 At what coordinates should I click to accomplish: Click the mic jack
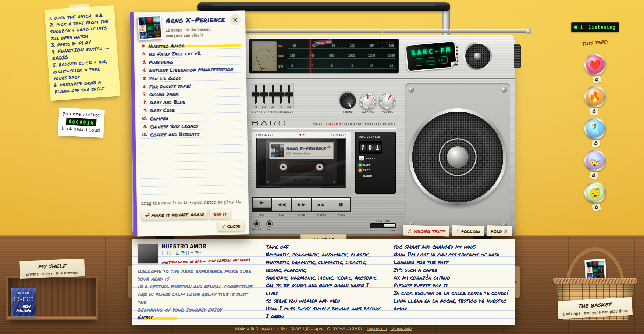(x=269, y=224)
